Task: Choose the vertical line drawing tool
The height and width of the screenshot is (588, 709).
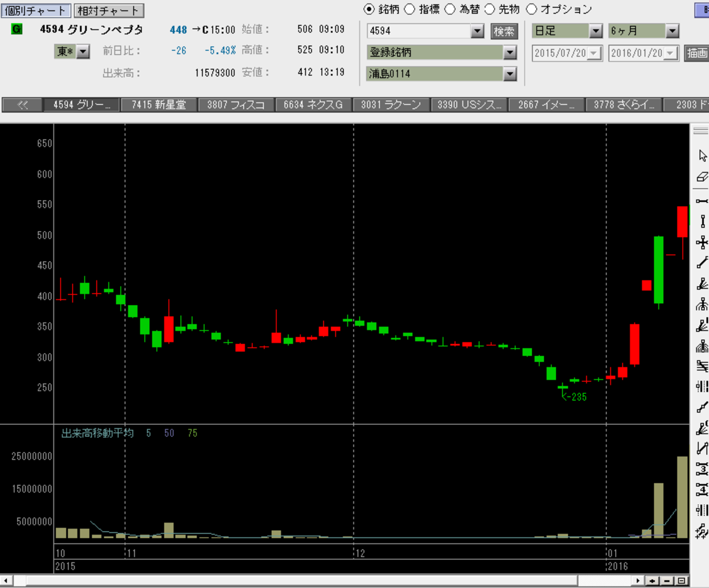Action: tap(702, 221)
